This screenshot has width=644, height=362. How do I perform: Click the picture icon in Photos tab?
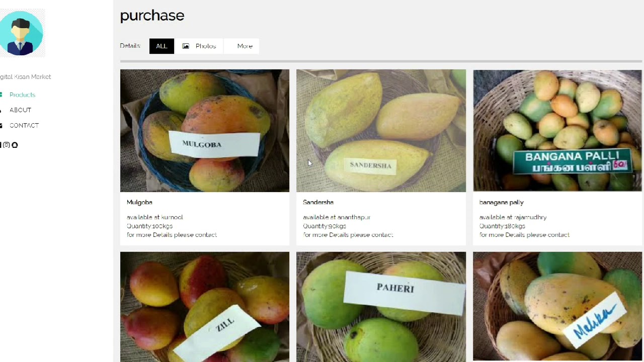[186, 46]
